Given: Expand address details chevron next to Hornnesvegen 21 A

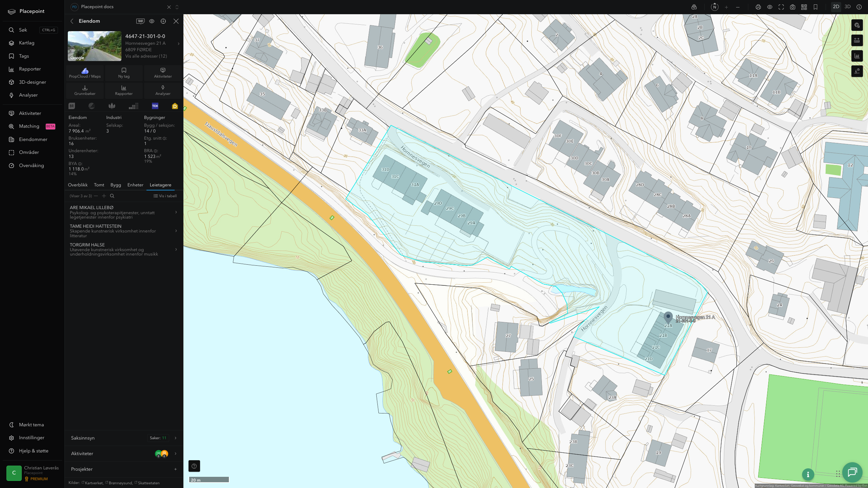Looking at the screenshot, I should [x=179, y=43].
